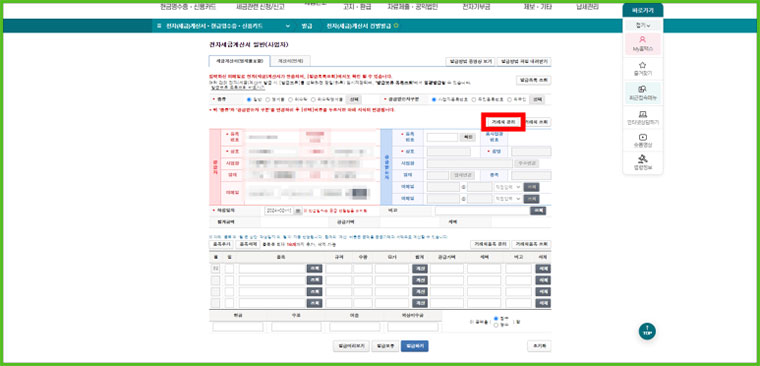Click 주소변경 button in recipient section
Screen dimensions: 760x366
pyautogui.click(x=526, y=163)
